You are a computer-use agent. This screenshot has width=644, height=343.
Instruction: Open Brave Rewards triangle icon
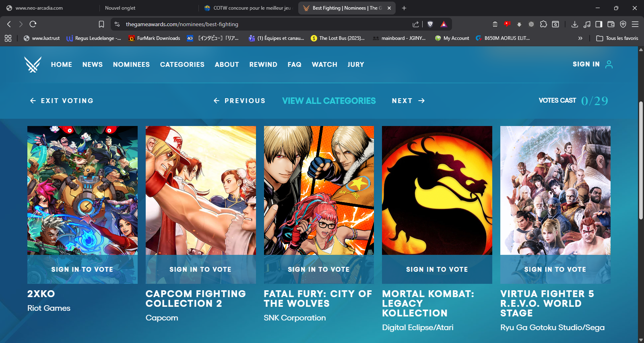click(444, 24)
